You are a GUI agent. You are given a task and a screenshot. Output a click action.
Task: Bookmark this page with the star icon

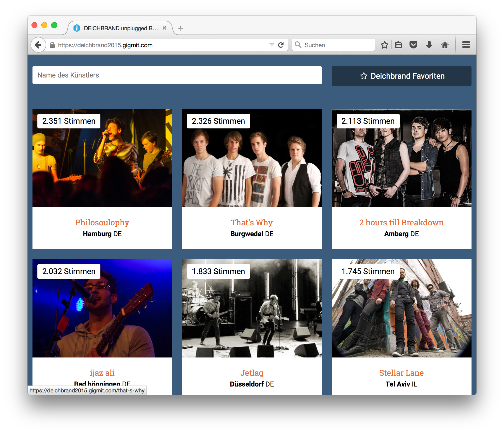tap(384, 45)
